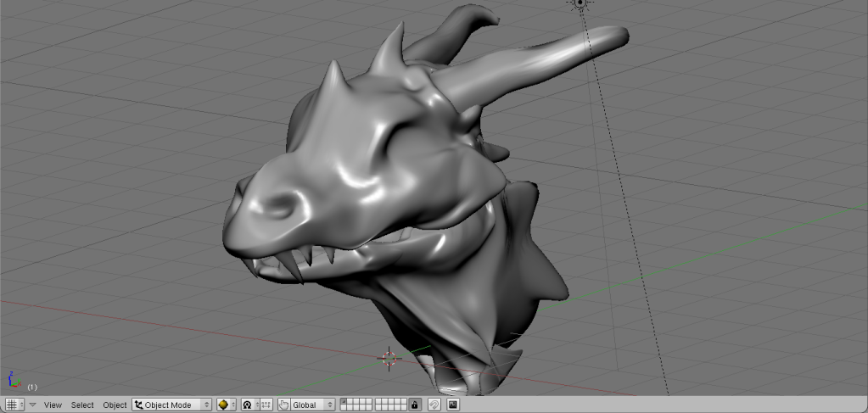Toggle the snap magnet icon
This screenshot has width=868, height=413.
coord(434,405)
